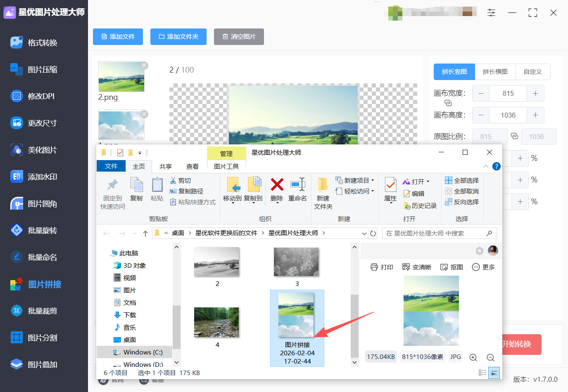
Task: Open 格式转换 in the sidebar
Action: pyautogui.click(x=34, y=43)
